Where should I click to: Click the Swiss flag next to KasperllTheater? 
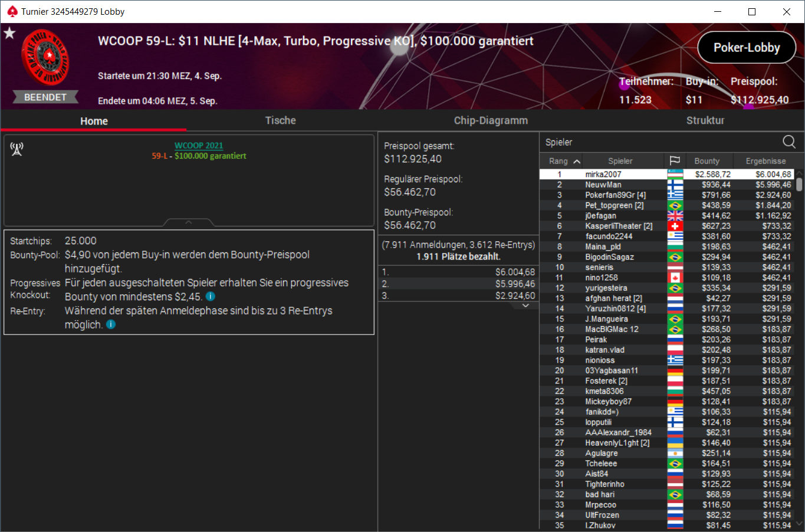click(675, 226)
